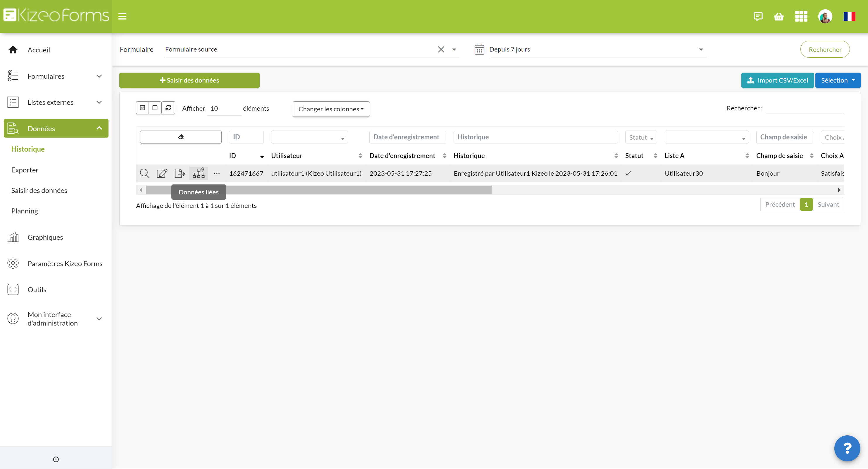Expand Mon interface d'administration chevron

tap(99, 319)
